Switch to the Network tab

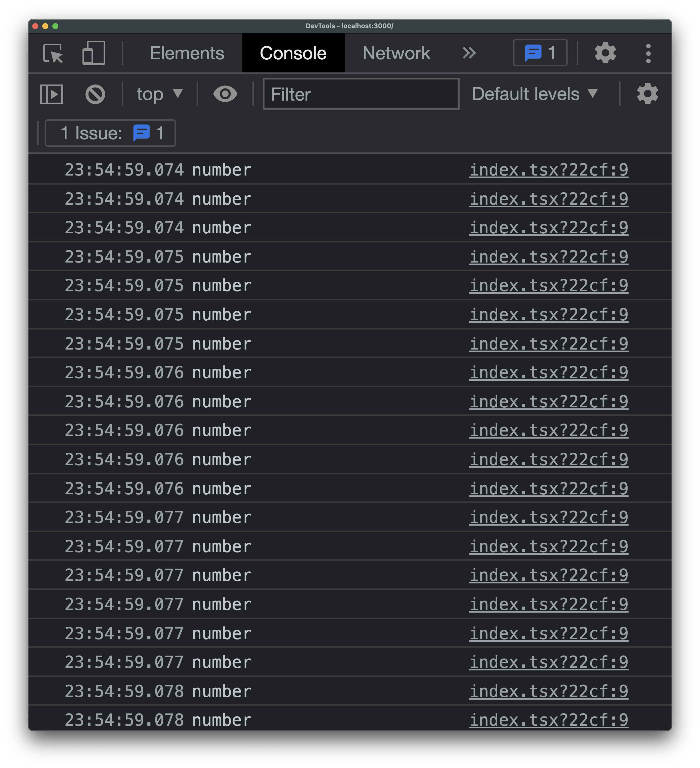coord(396,53)
